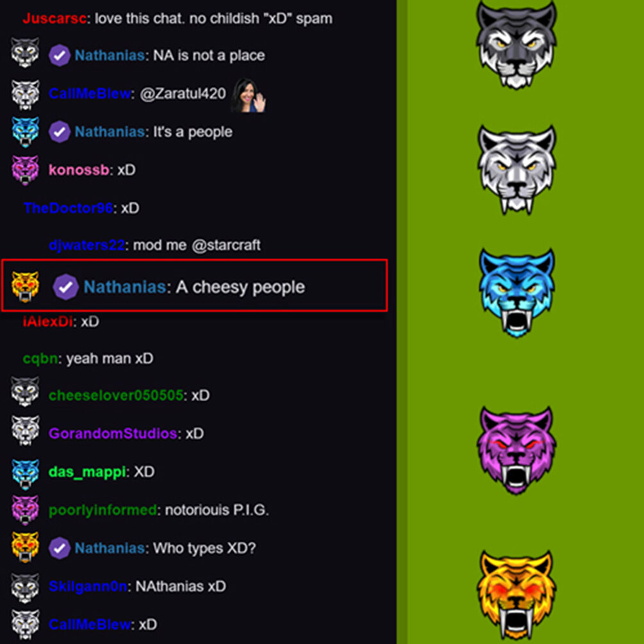This screenshot has height=644, width=644.
Task: Click the blue badge beside das_mappi
Action: pyautogui.click(x=25, y=474)
